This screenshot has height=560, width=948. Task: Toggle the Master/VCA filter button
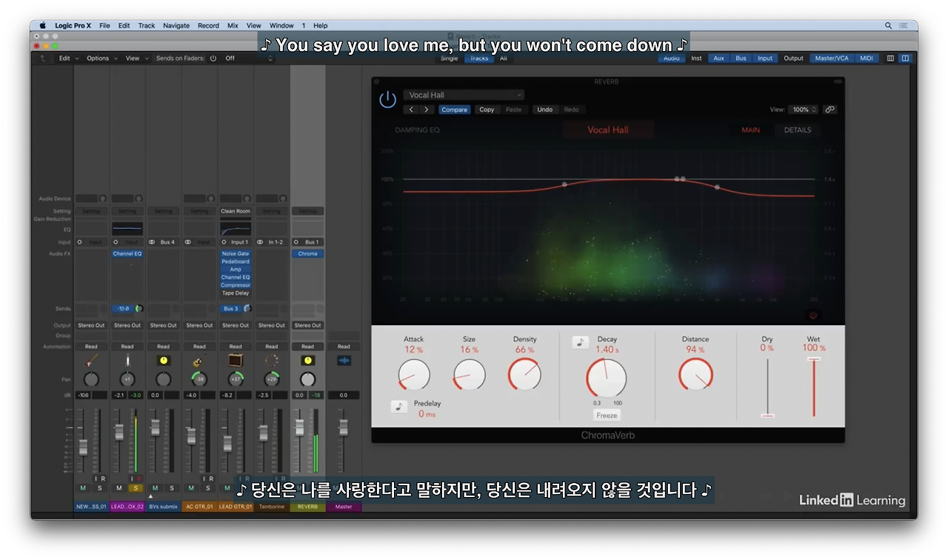point(832,59)
